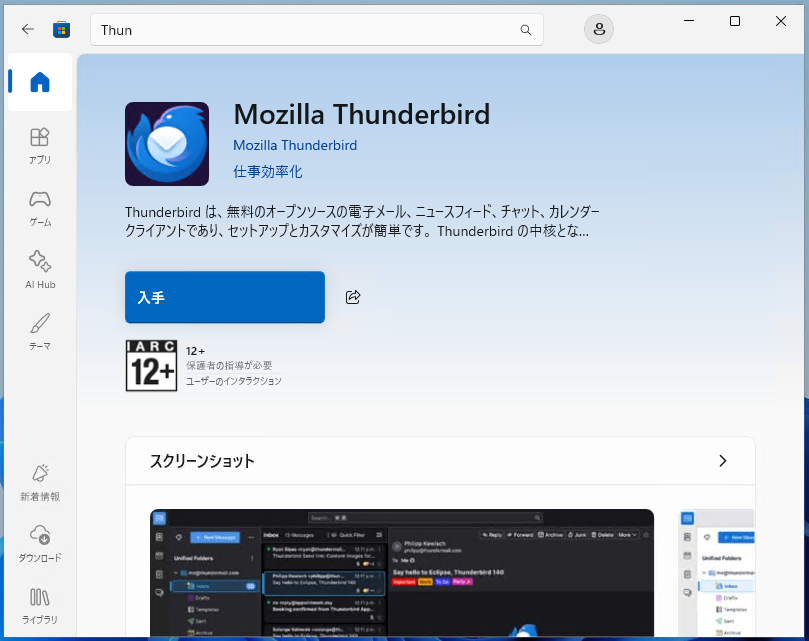This screenshot has height=641, width=809.
Task: Click the 保護者の指導が必要 rating text
Action: [x=229, y=365]
